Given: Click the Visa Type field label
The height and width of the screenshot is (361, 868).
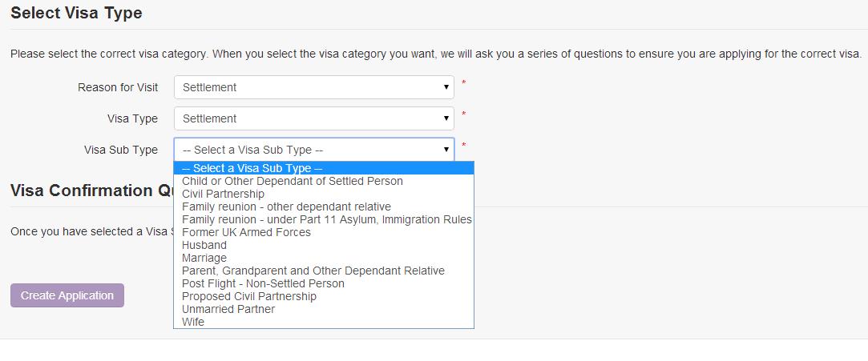Looking at the screenshot, I should point(132,118).
